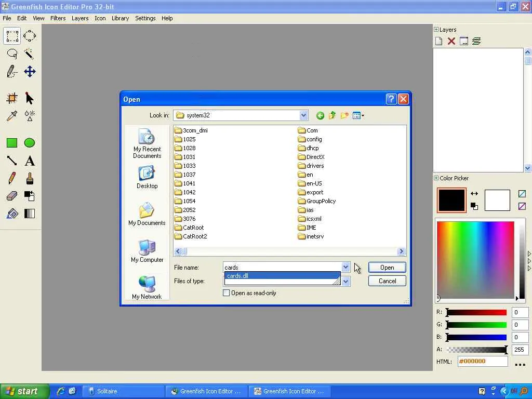Select the GroupPolicy folder
Screen dimensions: 532x399
coord(317,201)
